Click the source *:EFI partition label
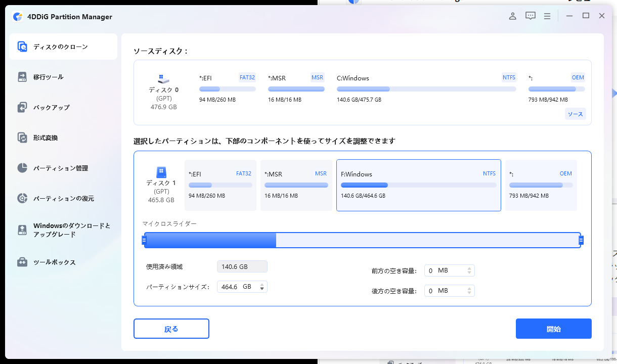 pyautogui.click(x=206, y=78)
